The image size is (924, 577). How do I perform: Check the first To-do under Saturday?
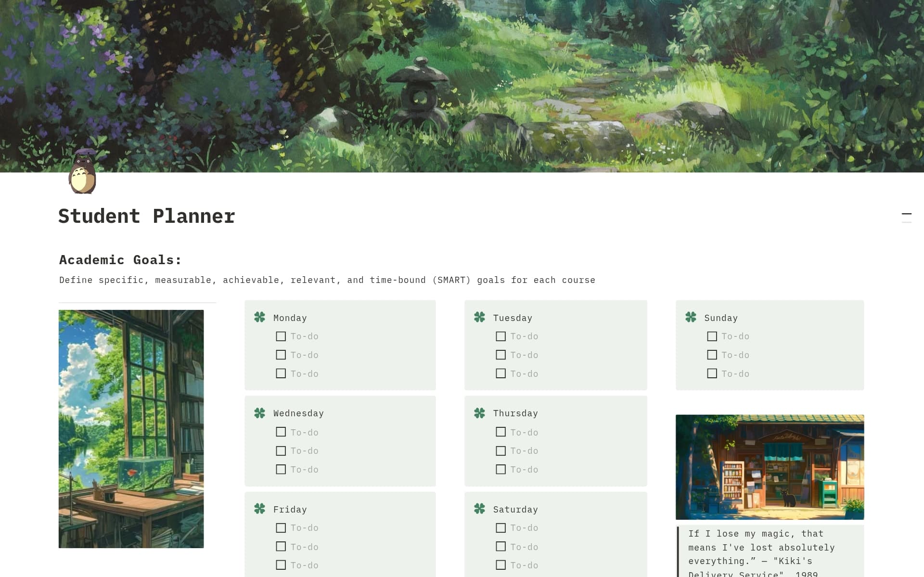coord(500,527)
